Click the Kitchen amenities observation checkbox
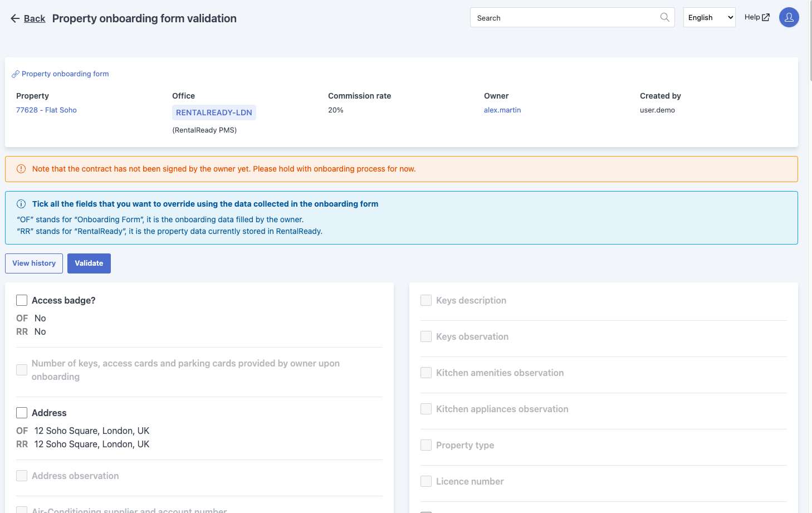 [426, 373]
